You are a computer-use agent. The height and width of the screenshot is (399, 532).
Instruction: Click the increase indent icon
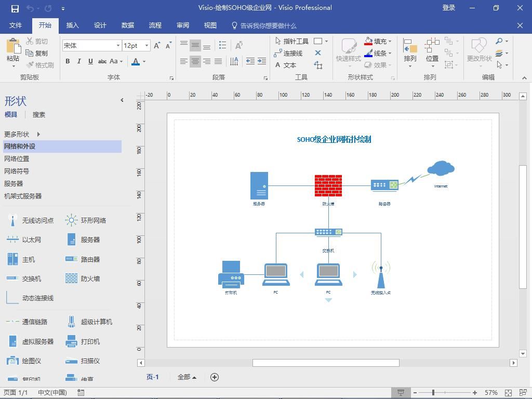(262, 61)
